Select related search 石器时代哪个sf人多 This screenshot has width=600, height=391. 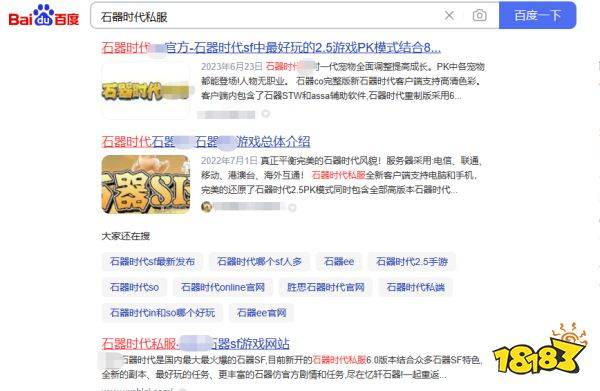pos(259,262)
